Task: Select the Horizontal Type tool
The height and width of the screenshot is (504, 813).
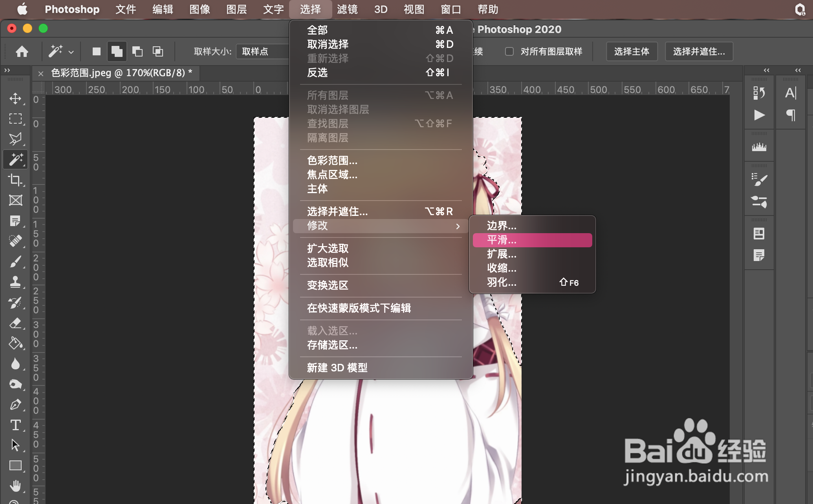Action: 15,425
